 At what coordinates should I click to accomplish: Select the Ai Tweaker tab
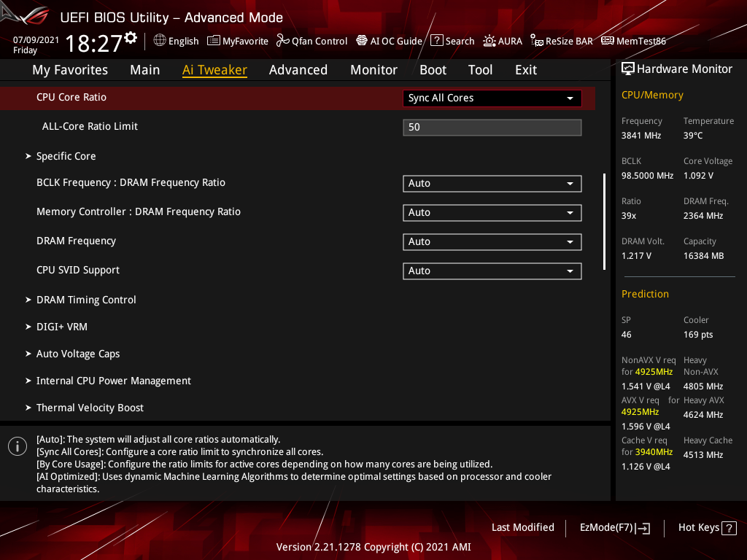point(214,70)
